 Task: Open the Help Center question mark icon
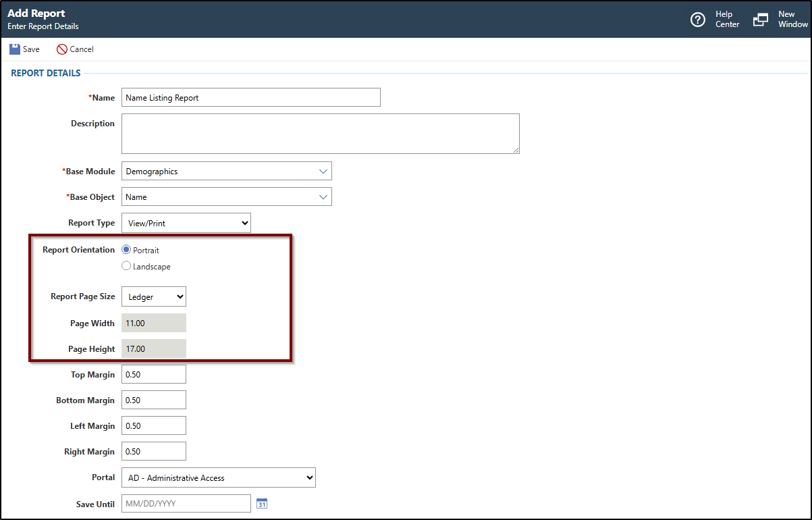pos(698,20)
